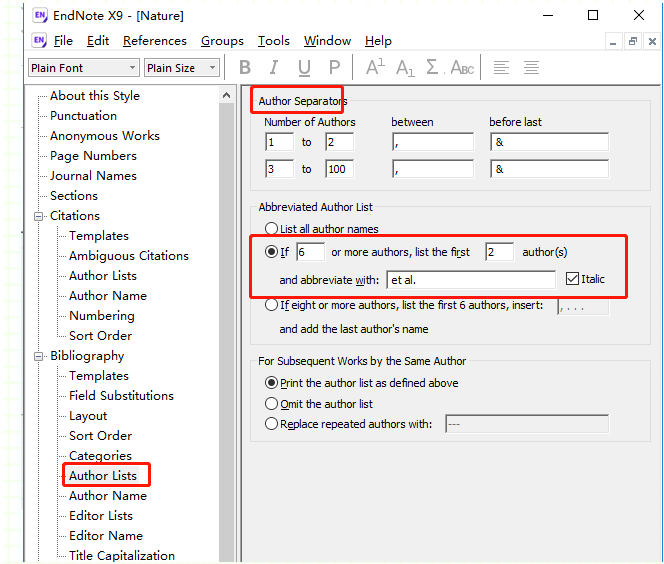Open Categories under Bibliography
Screen dimensions: 664x564
pyautogui.click(x=100, y=456)
